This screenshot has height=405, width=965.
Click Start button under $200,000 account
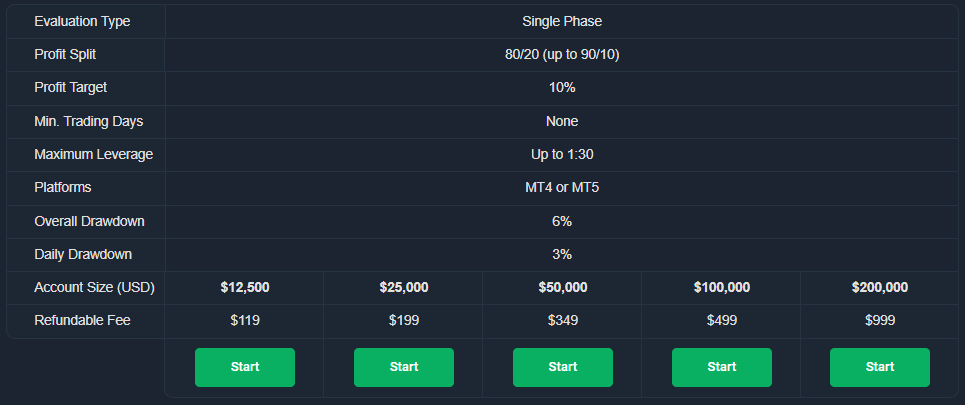(879, 367)
